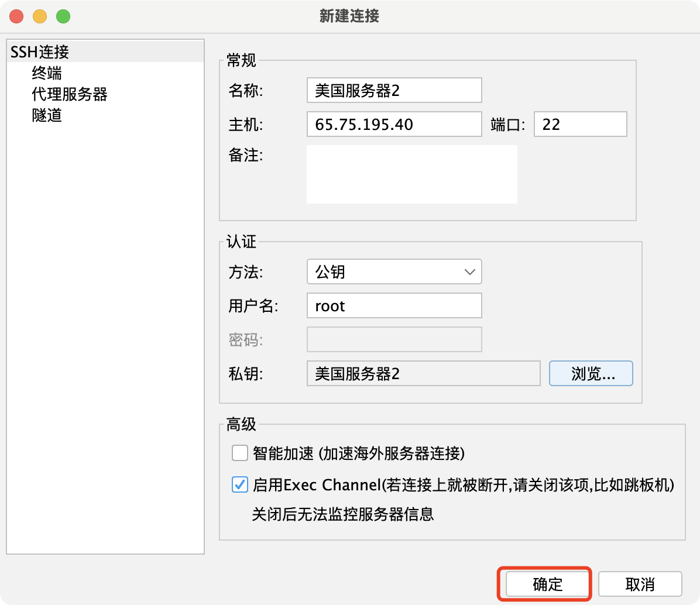Click the 常规 group heading

[x=241, y=60]
